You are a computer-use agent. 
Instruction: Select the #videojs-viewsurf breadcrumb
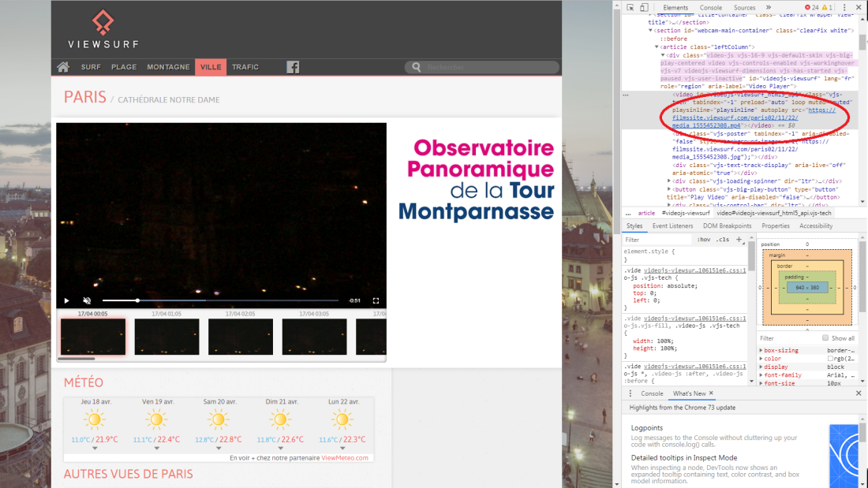pyautogui.click(x=685, y=213)
